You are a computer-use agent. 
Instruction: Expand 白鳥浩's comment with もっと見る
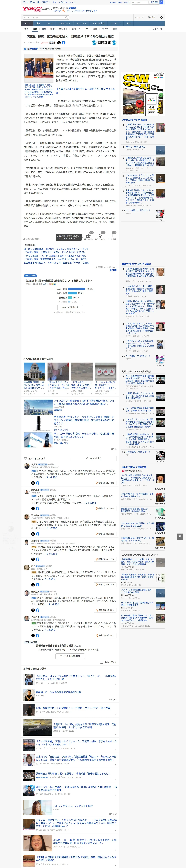(x=52, y=477)
